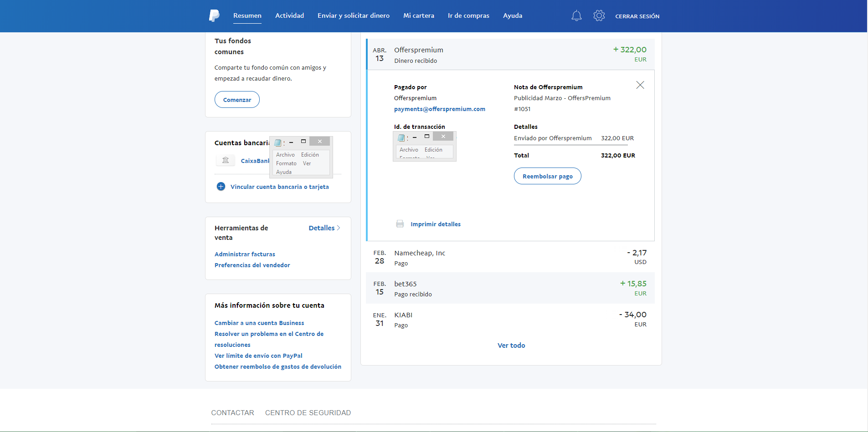Open the notifications bell
This screenshot has height=432, width=868.
click(x=576, y=16)
